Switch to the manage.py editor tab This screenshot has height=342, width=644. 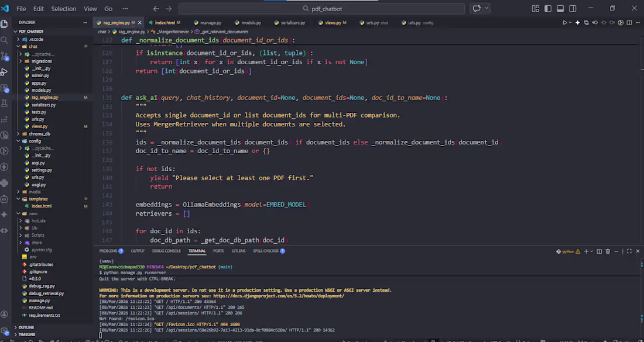pyautogui.click(x=211, y=23)
